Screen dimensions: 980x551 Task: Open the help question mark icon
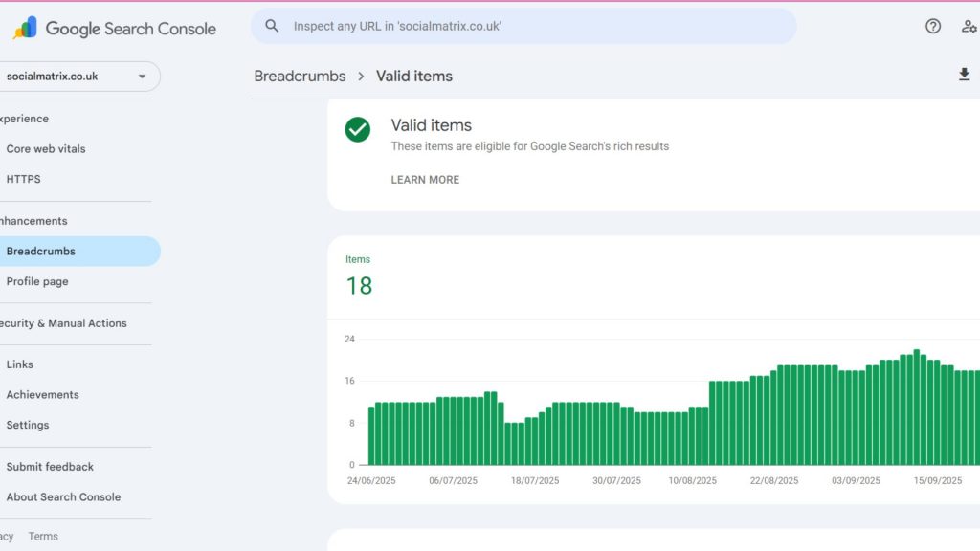tap(933, 26)
